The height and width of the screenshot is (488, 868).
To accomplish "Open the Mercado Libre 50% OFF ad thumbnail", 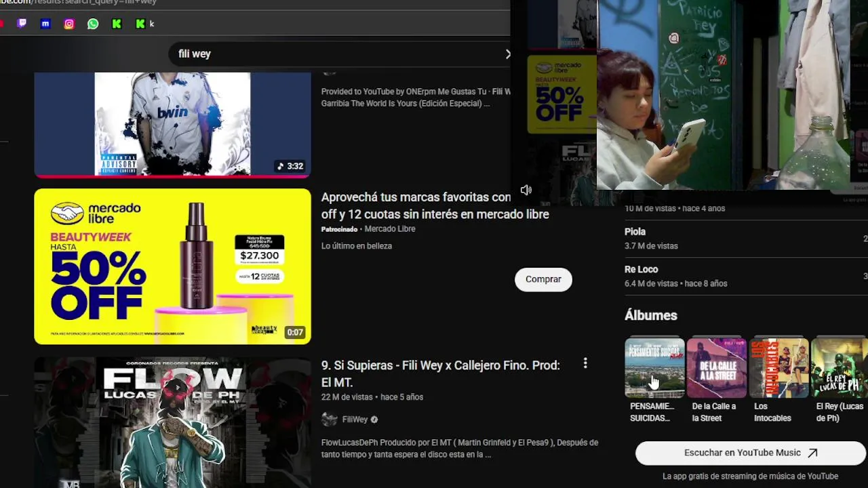I will pyautogui.click(x=172, y=266).
